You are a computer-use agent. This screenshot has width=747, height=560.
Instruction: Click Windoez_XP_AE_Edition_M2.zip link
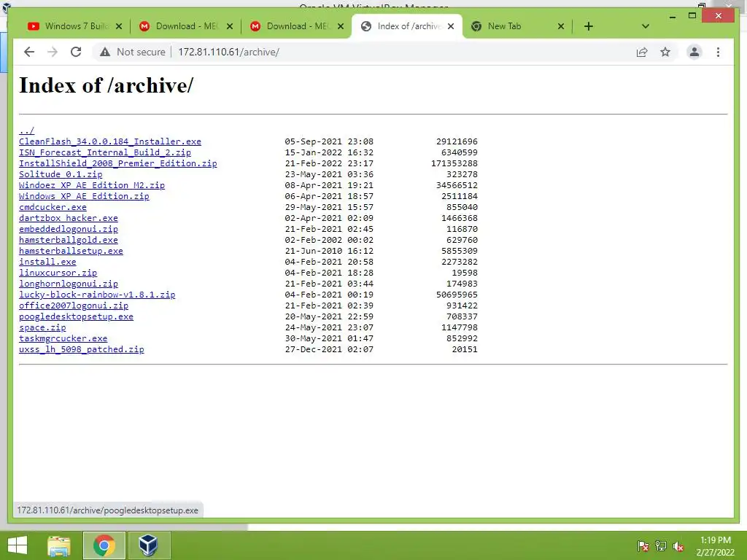pos(92,185)
